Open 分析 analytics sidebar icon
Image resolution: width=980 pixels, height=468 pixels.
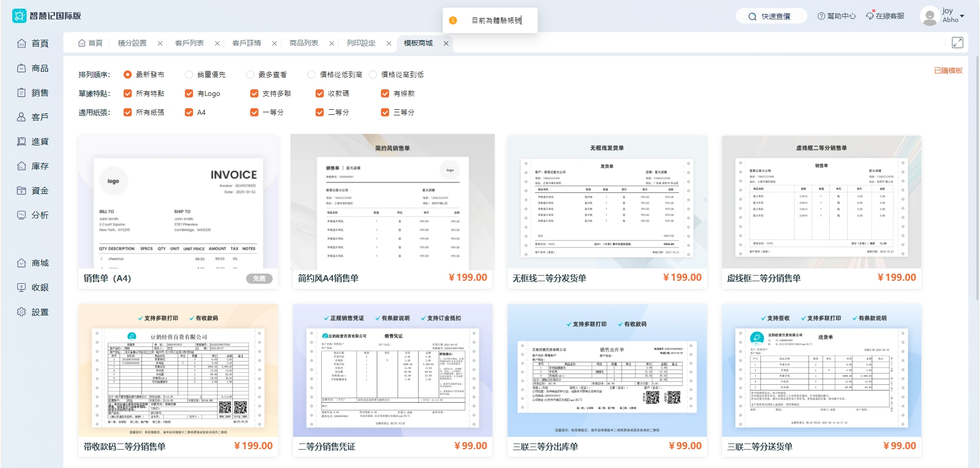tap(21, 215)
